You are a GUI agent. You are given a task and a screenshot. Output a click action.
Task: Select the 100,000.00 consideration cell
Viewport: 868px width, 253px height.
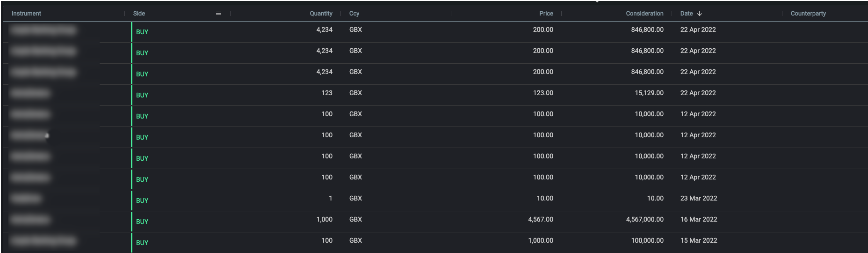[x=647, y=240]
